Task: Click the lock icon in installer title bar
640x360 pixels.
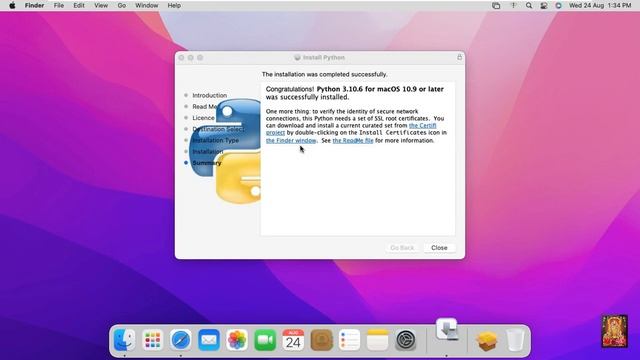Action: 460,57
